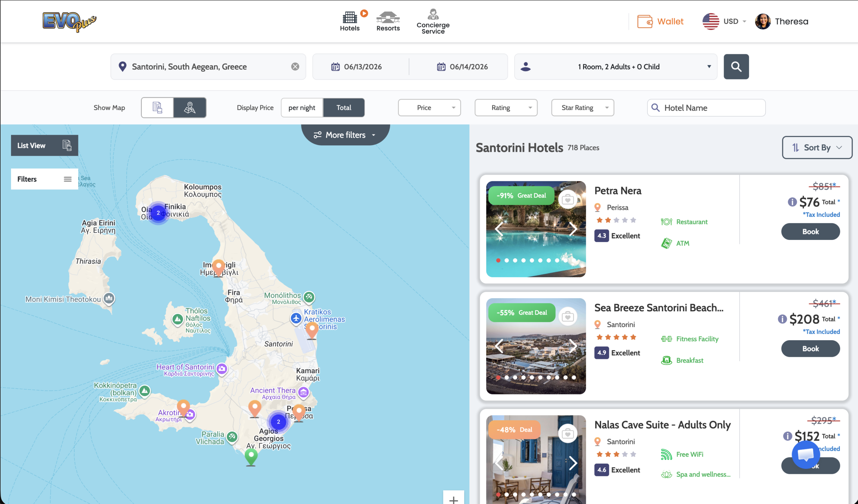Show next Nalas Cave Suite photo
This screenshot has height=504, width=858.
[x=573, y=463]
